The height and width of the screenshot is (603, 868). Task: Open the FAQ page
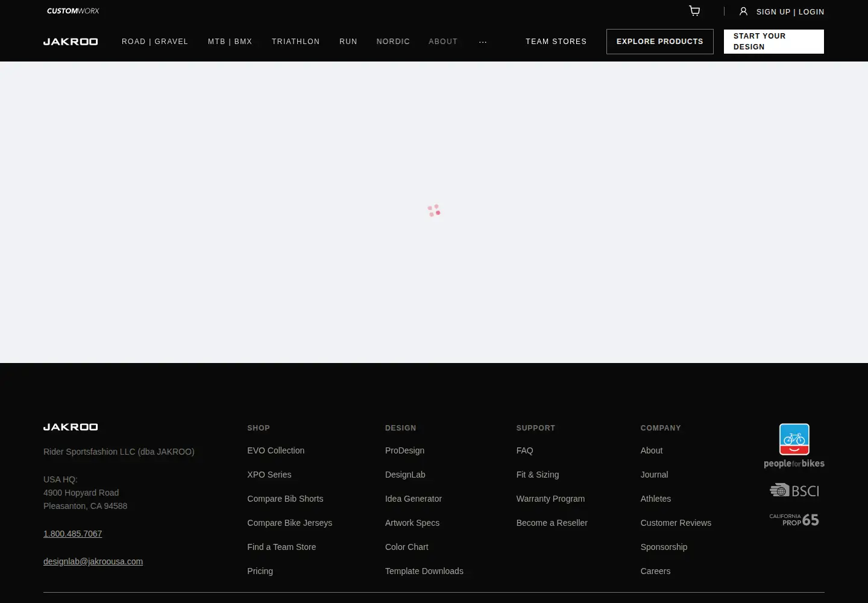(x=525, y=450)
